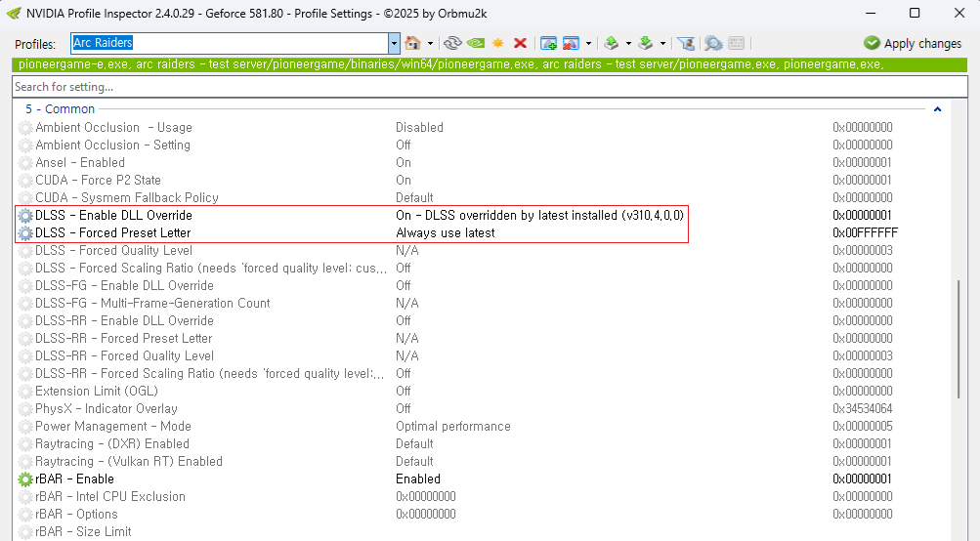
Task: Collapse the 5 - Common section chevron
Action: click(x=937, y=109)
